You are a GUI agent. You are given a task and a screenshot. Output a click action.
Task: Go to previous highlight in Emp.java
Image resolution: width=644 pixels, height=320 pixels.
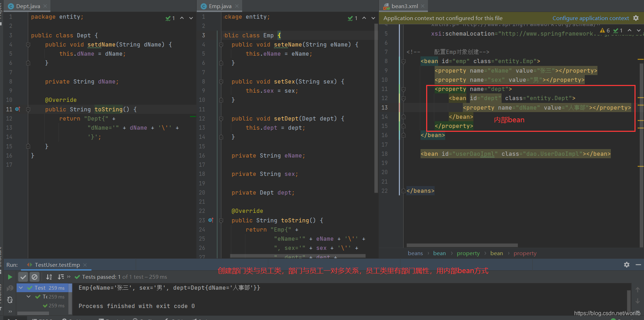364,18
